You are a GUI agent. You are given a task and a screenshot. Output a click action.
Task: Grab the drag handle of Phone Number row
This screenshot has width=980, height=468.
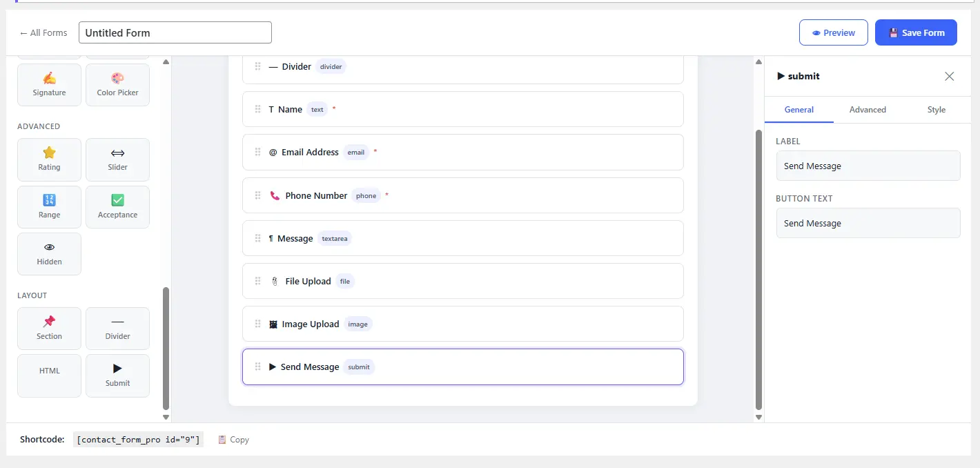coord(257,195)
